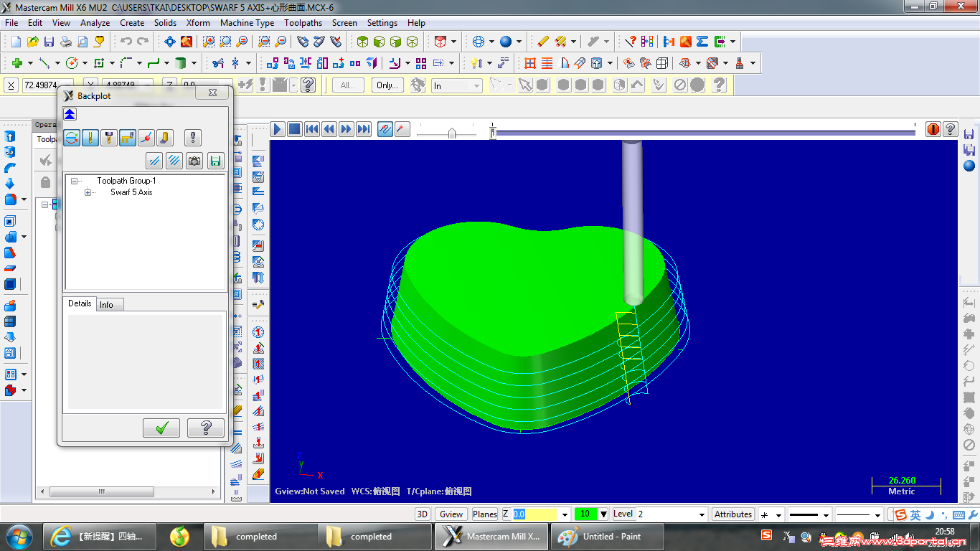Click the Windows Start button
980x551 pixels.
coord(18,536)
